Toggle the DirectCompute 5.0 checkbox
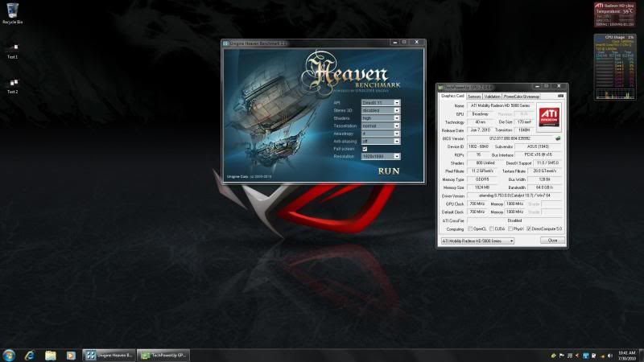The width and height of the screenshot is (644, 362). (529, 228)
